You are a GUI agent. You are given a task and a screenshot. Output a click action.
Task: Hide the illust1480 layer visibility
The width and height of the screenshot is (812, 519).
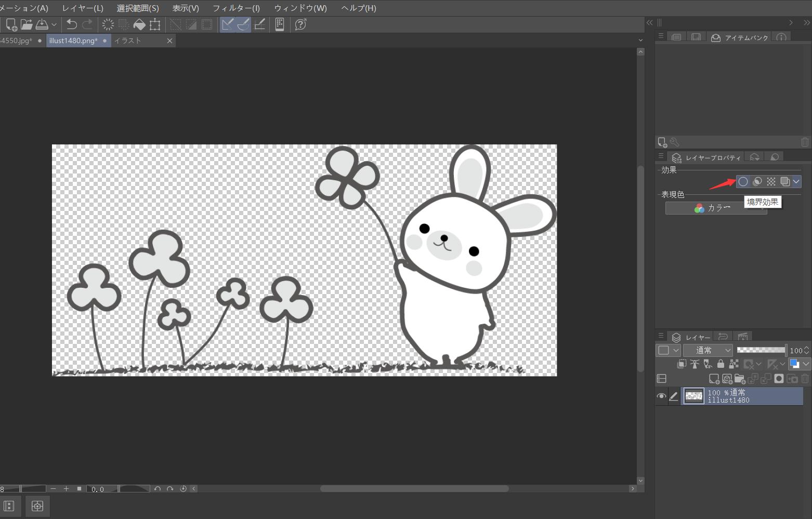tap(662, 396)
